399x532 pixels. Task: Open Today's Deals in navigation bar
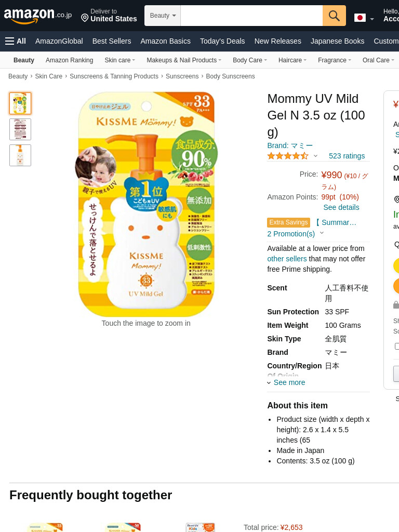click(x=222, y=41)
